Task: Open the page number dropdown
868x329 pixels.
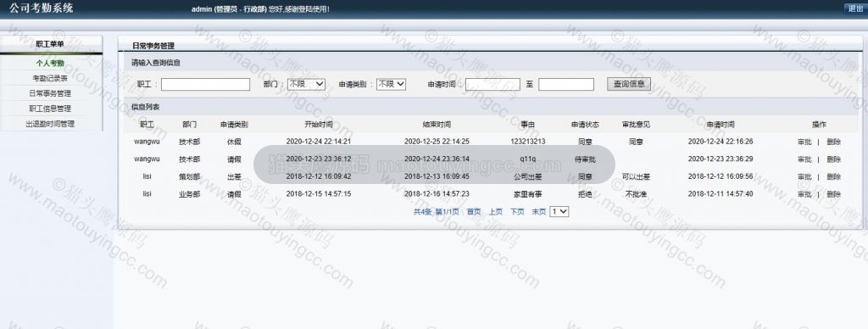Action: point(559,212)
